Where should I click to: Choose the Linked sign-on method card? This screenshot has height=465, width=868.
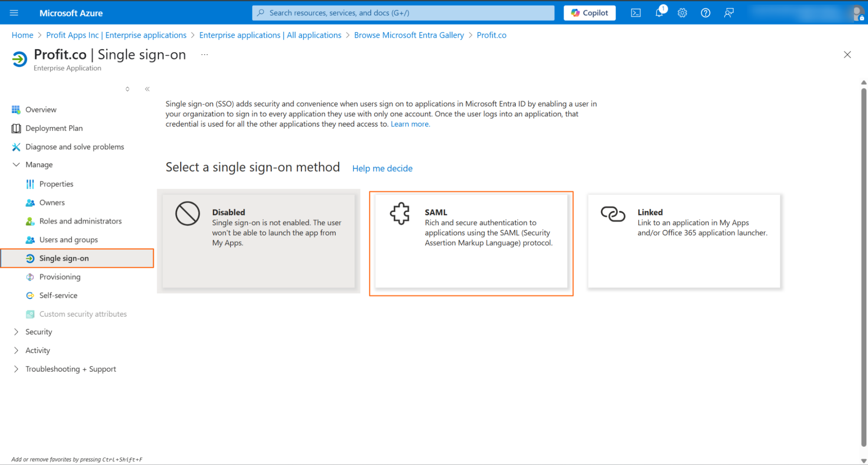point(684,241)
